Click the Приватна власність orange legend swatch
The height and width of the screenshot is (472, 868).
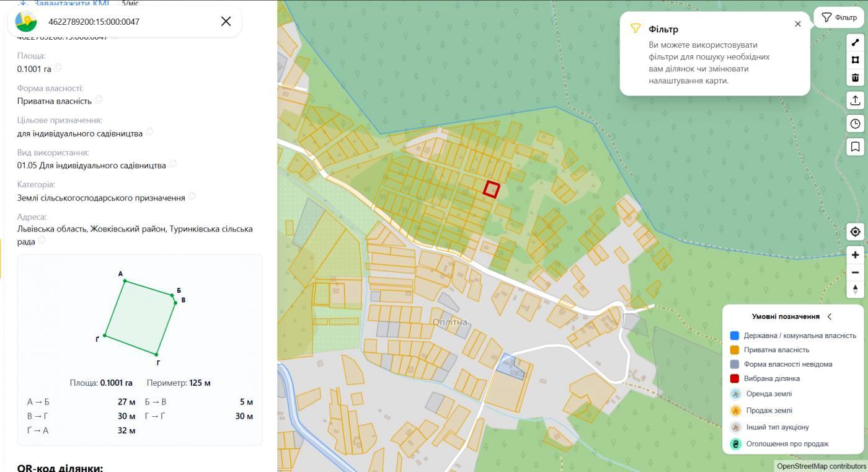pyautogui.click(x=735, y=350)
